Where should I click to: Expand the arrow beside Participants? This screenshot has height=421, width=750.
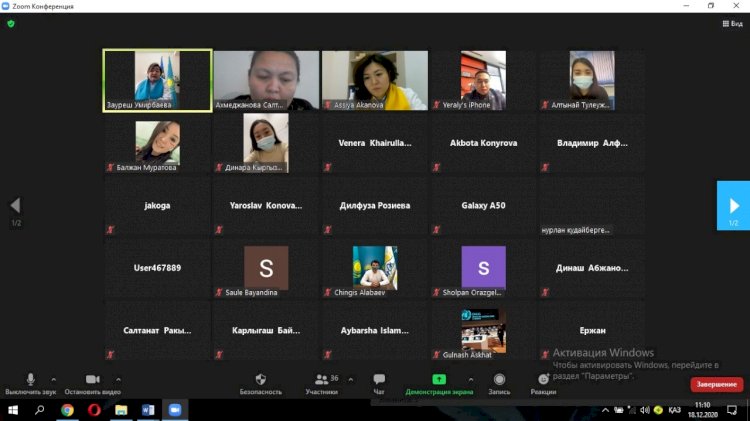pos(351,379)
